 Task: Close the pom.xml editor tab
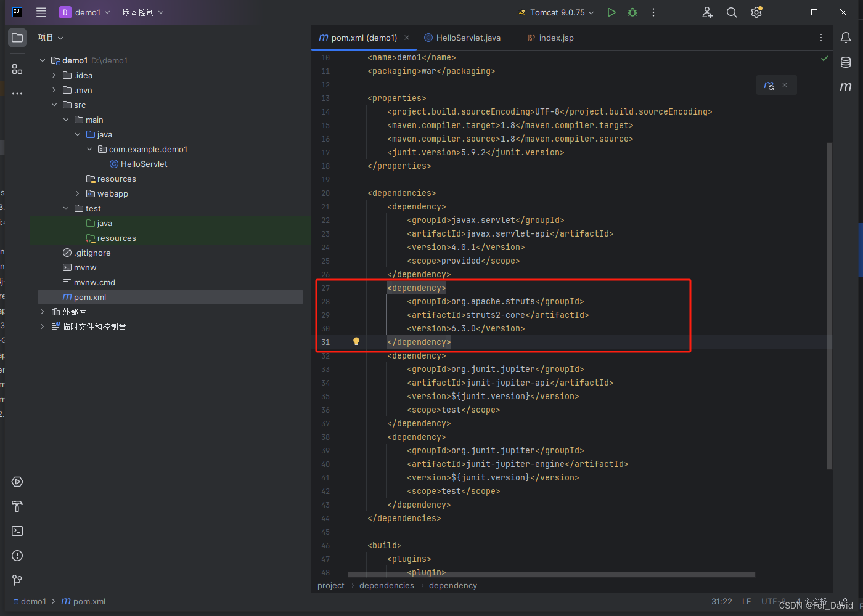pyautogui.click(x=407, y=38)
